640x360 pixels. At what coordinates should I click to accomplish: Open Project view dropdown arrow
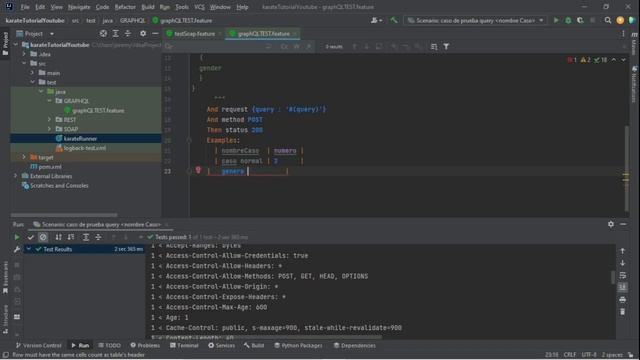pos(52,33)
